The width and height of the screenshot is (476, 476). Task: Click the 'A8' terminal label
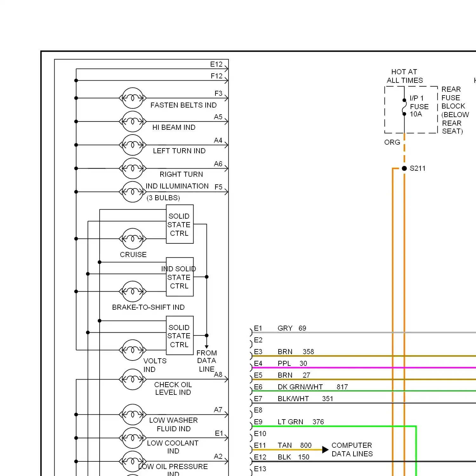(218, 374)
